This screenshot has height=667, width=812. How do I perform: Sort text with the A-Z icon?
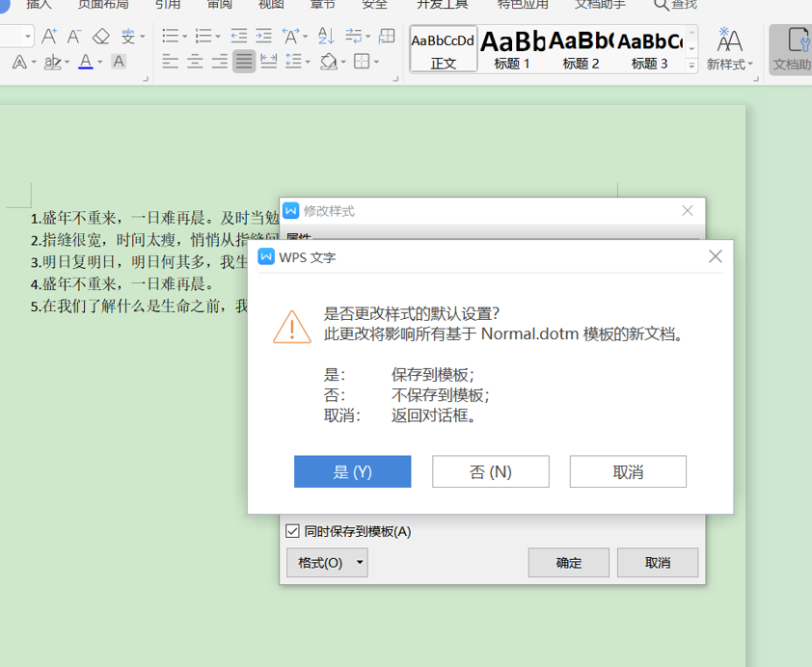326,37
